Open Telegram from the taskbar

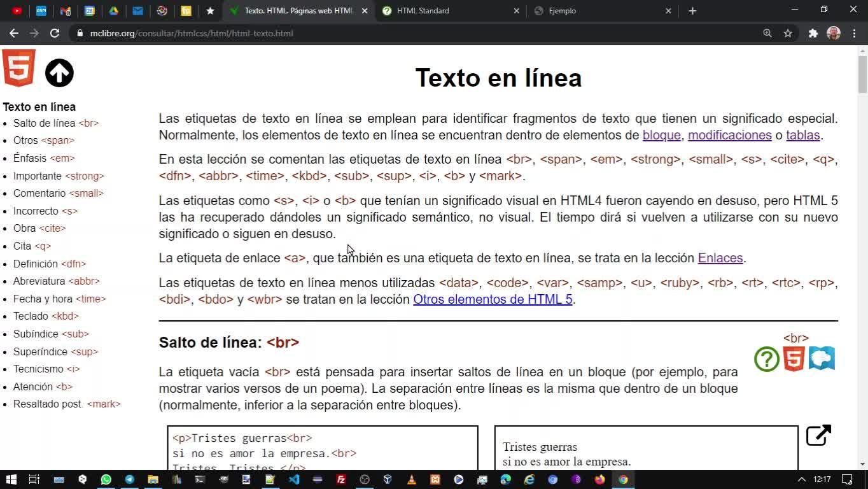(129, 479)
